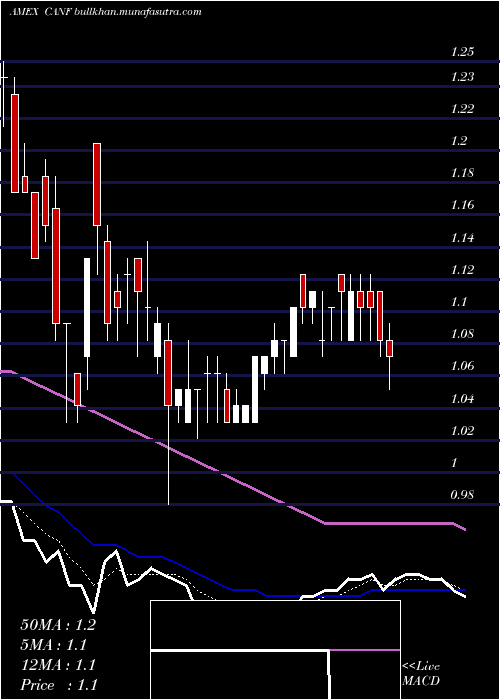Click the 0.98 price axis label
Viewport: 500px width, 700px height.
coord(462,495)
